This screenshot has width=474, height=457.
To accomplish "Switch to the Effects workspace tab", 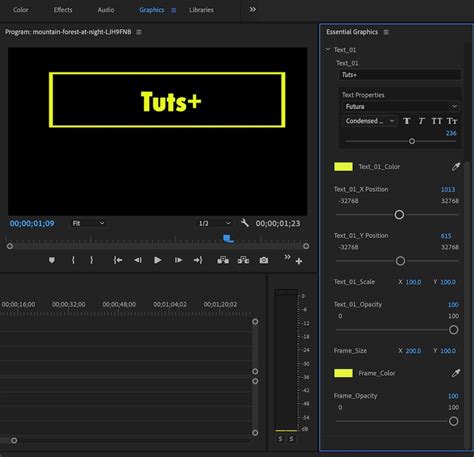I will click(63, 10).
